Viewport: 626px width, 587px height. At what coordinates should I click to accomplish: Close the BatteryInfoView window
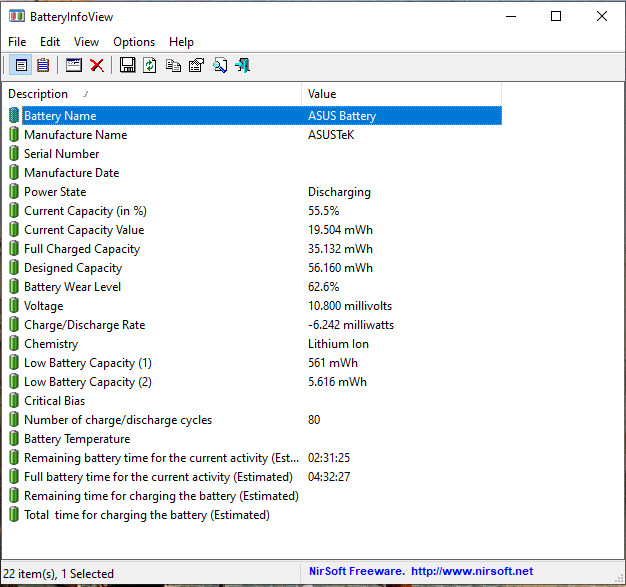click(602, 16)
